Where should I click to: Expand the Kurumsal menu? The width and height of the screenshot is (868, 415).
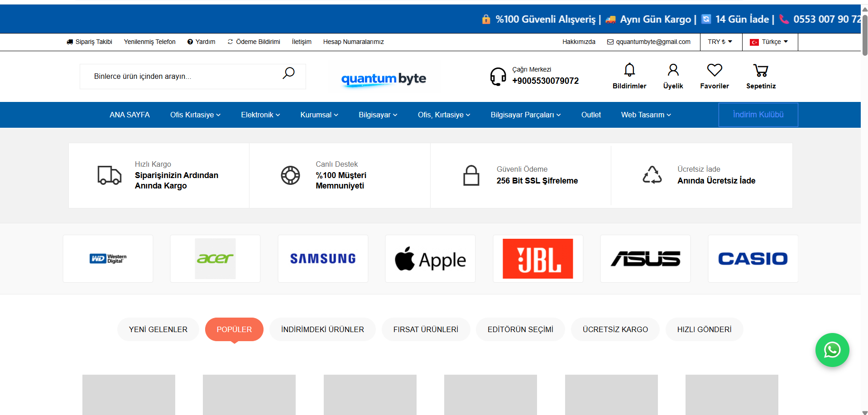[x=319, y=115]
